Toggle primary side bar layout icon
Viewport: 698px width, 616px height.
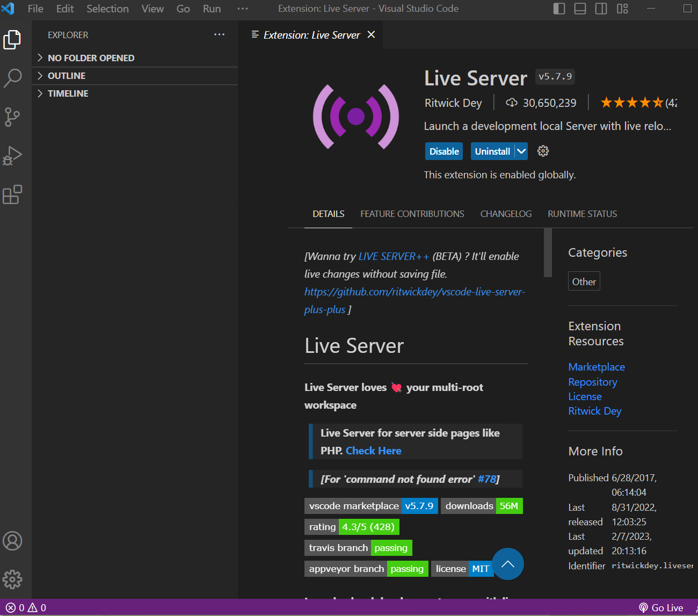(x=559, y=9)
